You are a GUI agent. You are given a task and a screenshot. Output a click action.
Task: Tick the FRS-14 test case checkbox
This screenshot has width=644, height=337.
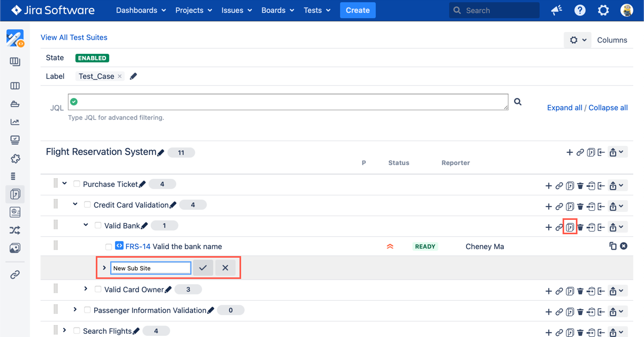tap(109, 246)
